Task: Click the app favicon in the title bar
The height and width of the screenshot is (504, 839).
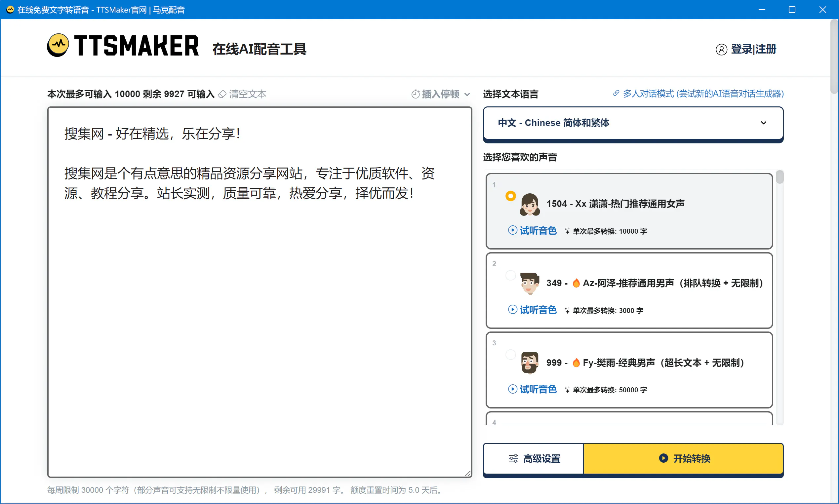Action: click(x=10, y=10)
